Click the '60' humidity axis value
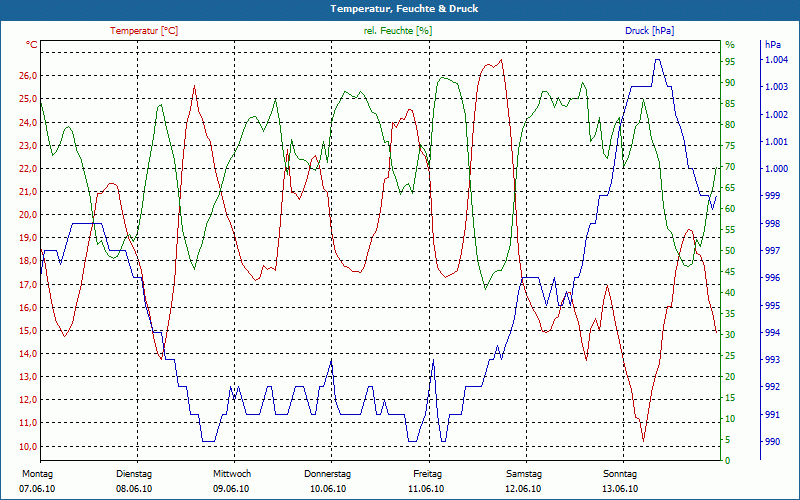The image size is (800, 500). coord(730,209)
